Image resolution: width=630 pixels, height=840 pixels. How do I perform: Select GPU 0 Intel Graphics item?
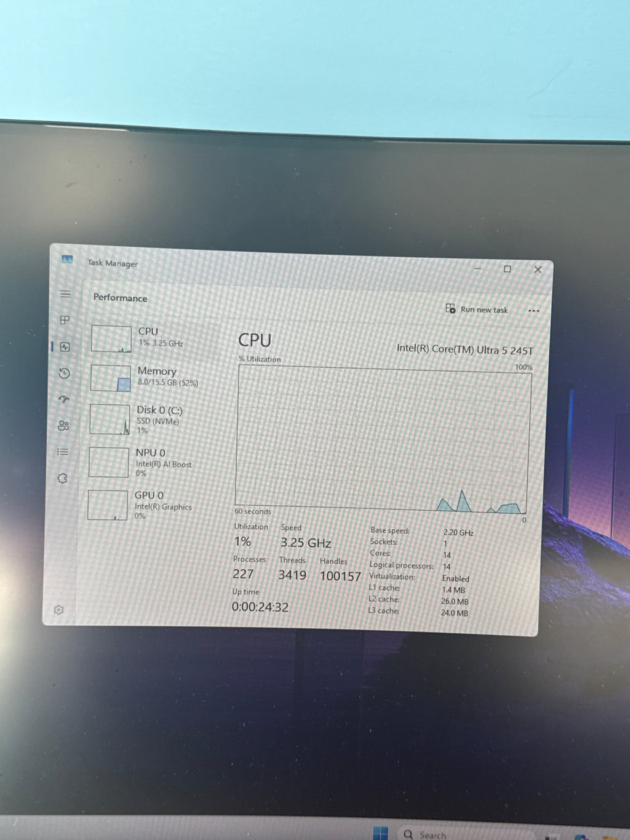[149, 505]
